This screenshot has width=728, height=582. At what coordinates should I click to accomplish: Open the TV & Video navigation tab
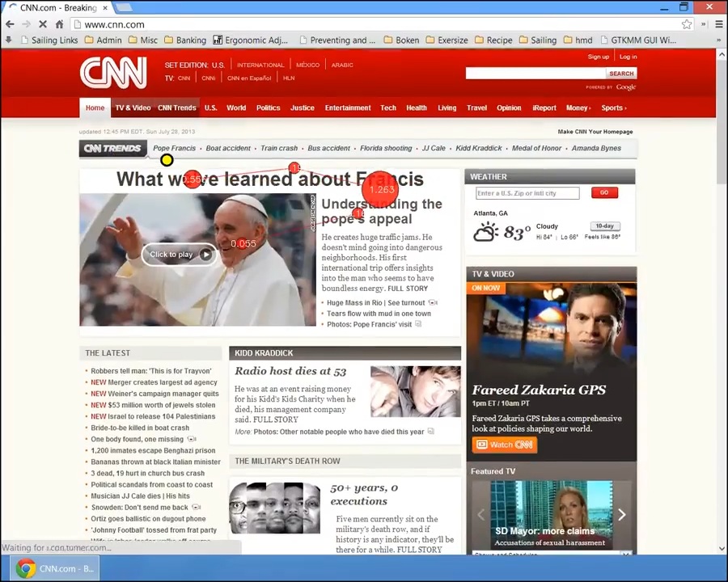coord(133,108)
